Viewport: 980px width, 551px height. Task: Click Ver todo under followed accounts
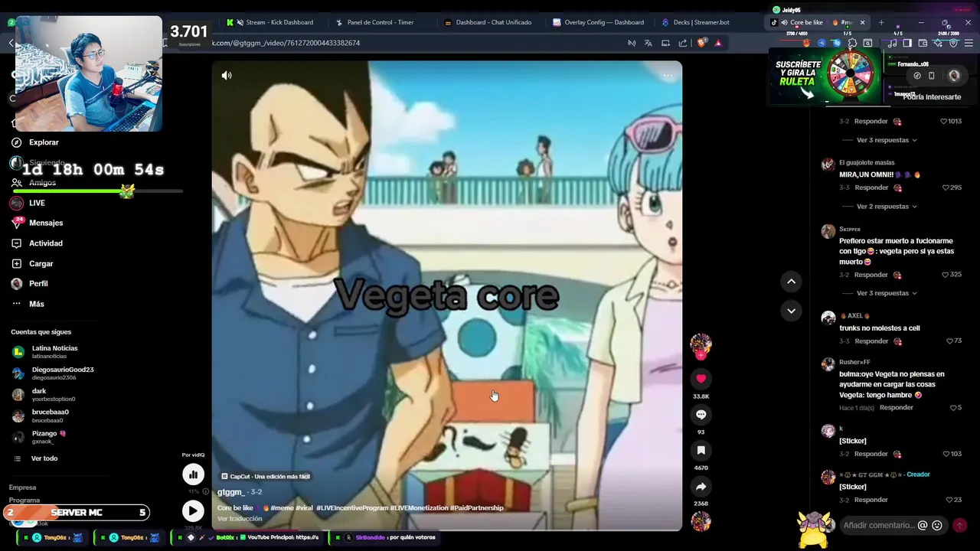[44, 458]
